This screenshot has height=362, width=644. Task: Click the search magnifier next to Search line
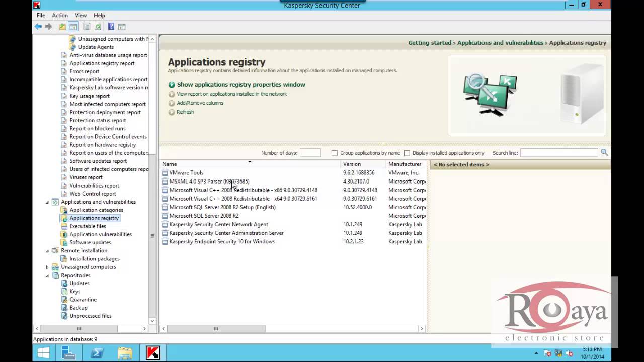604,153
